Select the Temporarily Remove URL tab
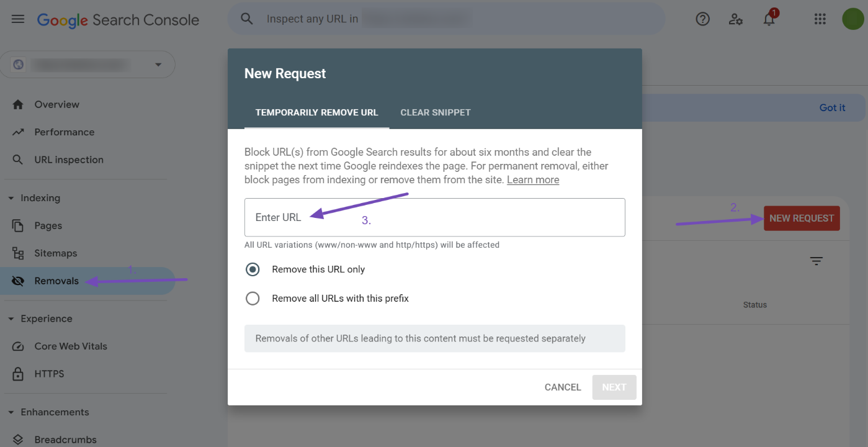This screenshot has width=868, height=447. click(x=316, y=112)
